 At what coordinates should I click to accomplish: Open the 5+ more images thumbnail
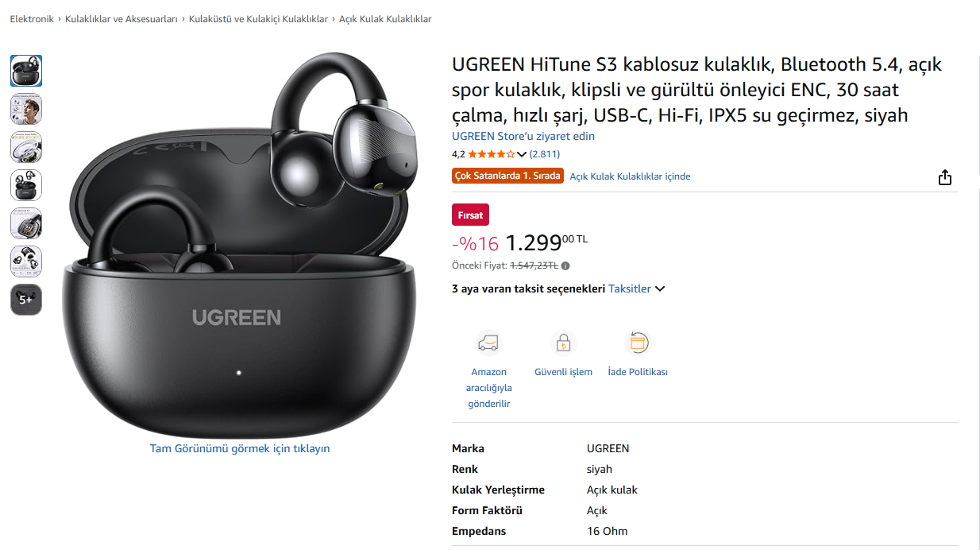[x=26, y=300]
